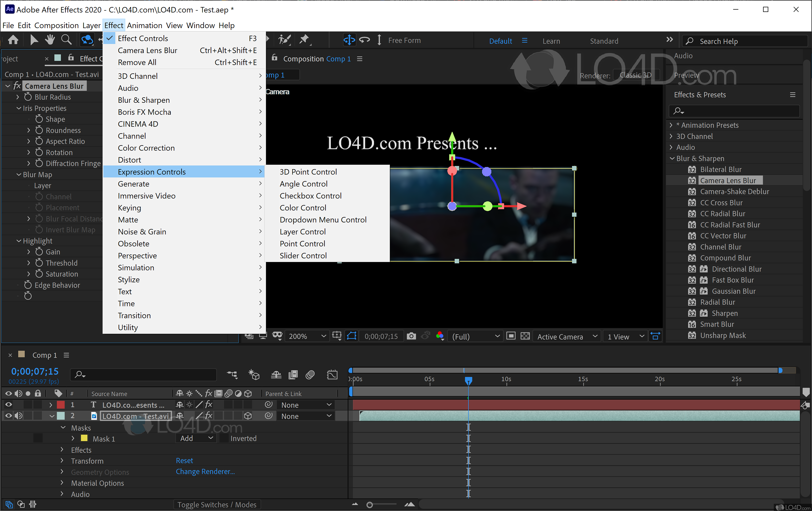Mute audio of layer 2
The width and height of the screenshot is (812, 511).
tap(18, 416)
